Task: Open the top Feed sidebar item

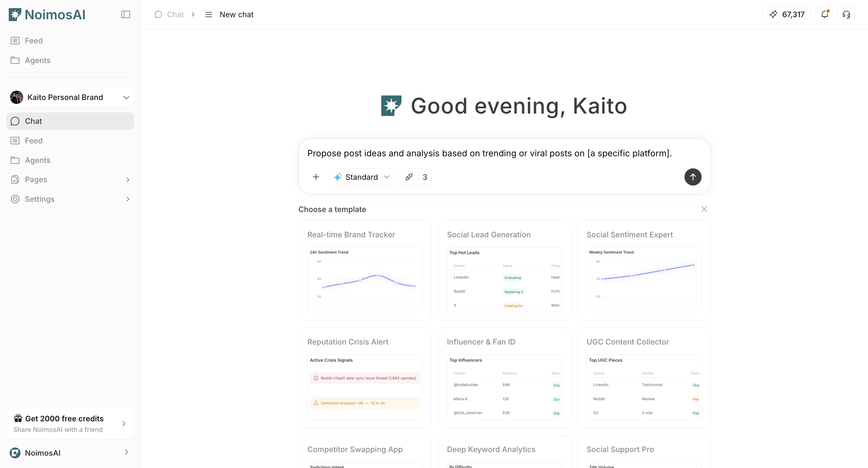Action: click(70, 41)
